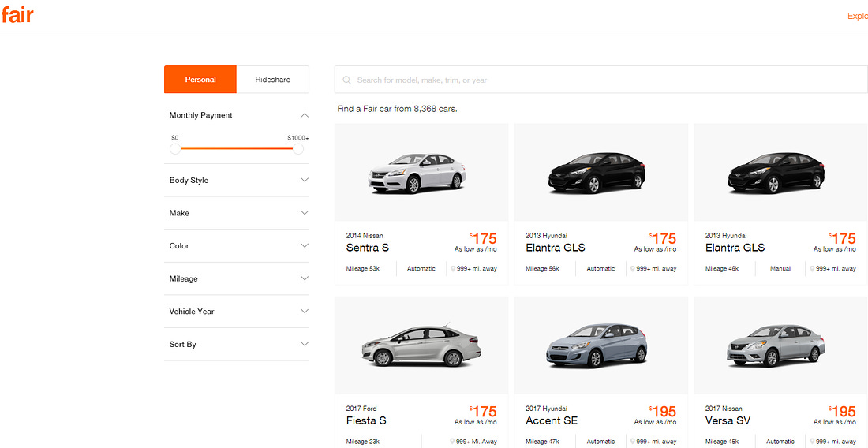868x448 pixels.
Task: Click the location pin on the Sentra S card
Action: click(x=453, y=269)
